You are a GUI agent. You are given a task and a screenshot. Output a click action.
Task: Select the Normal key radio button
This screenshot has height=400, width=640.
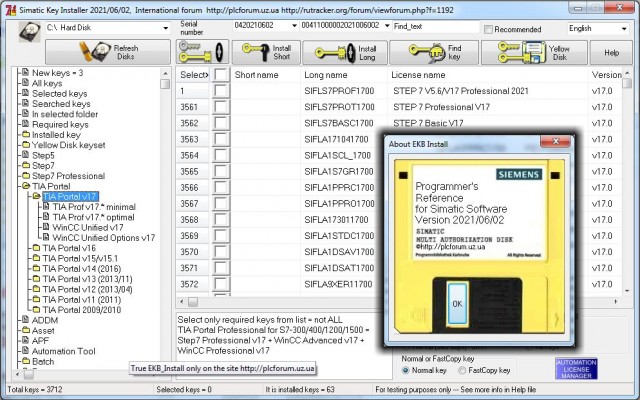(x=405, y=371)
